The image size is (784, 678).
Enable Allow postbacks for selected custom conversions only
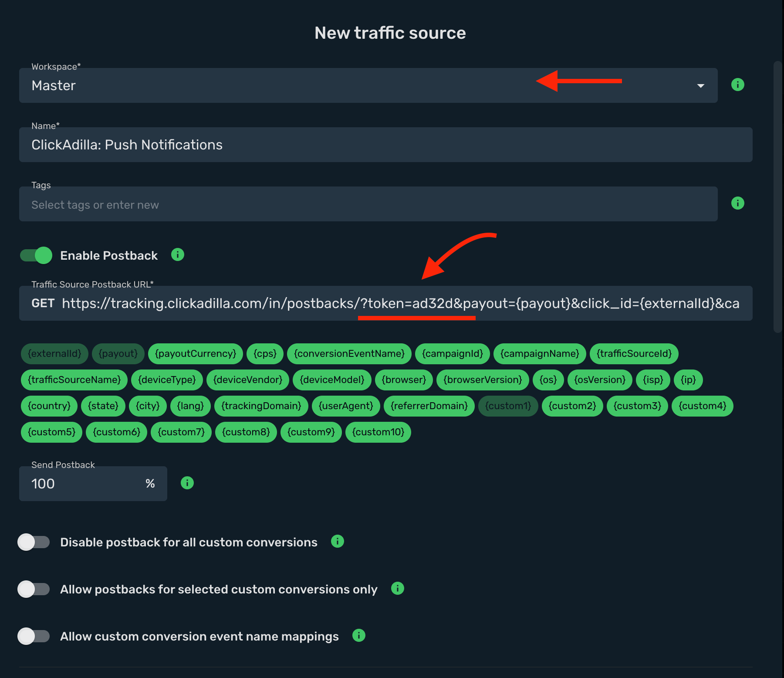(x=34, y=589)
